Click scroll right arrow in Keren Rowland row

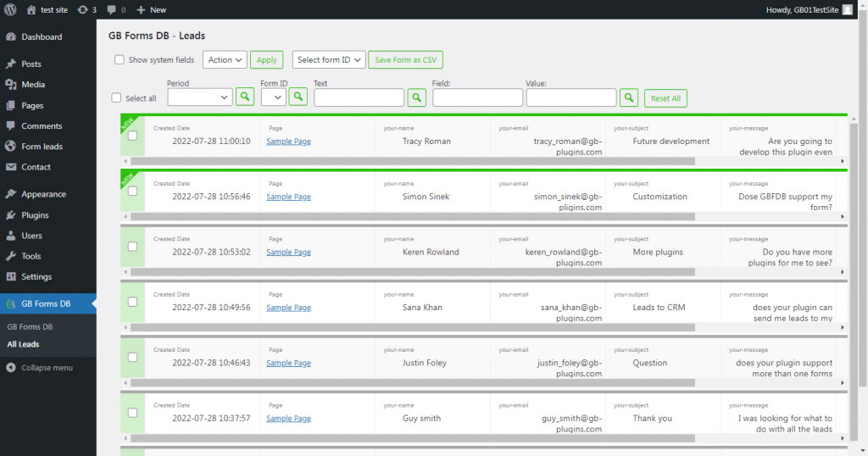coord(843,272)
